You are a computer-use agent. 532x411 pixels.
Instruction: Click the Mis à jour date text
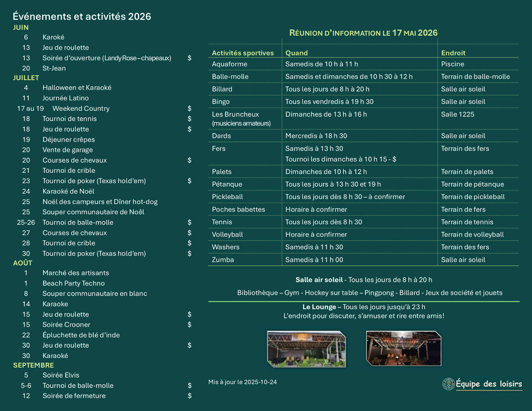click(x=242, y=382)
